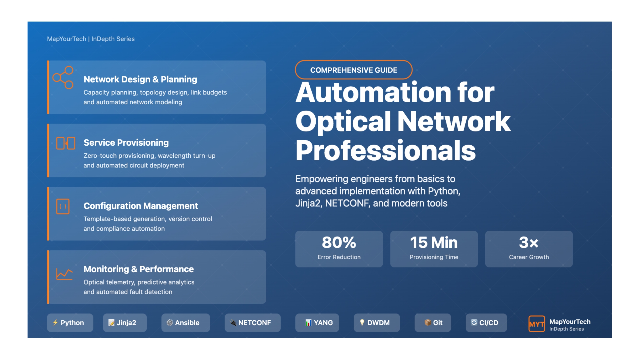
Task: Click the Service Provisioning heading
Action: click(126, 143)
